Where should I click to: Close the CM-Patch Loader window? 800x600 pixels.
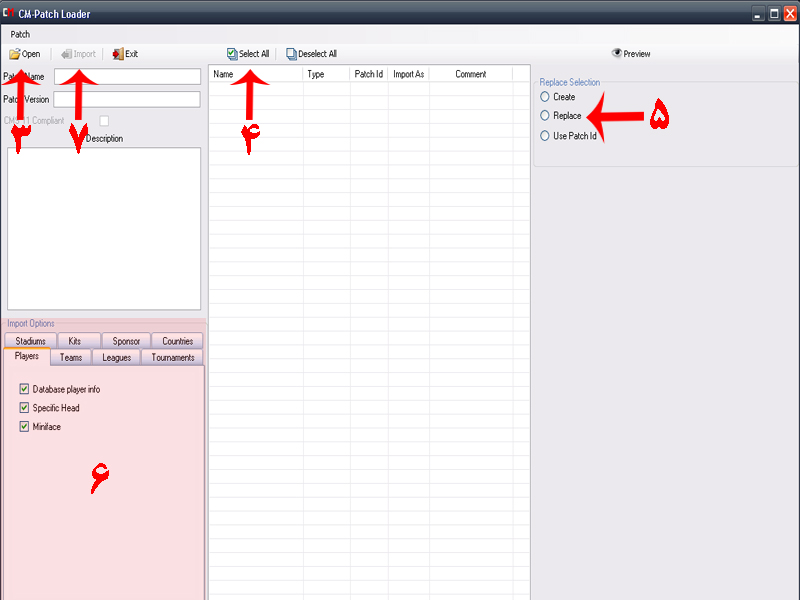(x=790, y=14)
